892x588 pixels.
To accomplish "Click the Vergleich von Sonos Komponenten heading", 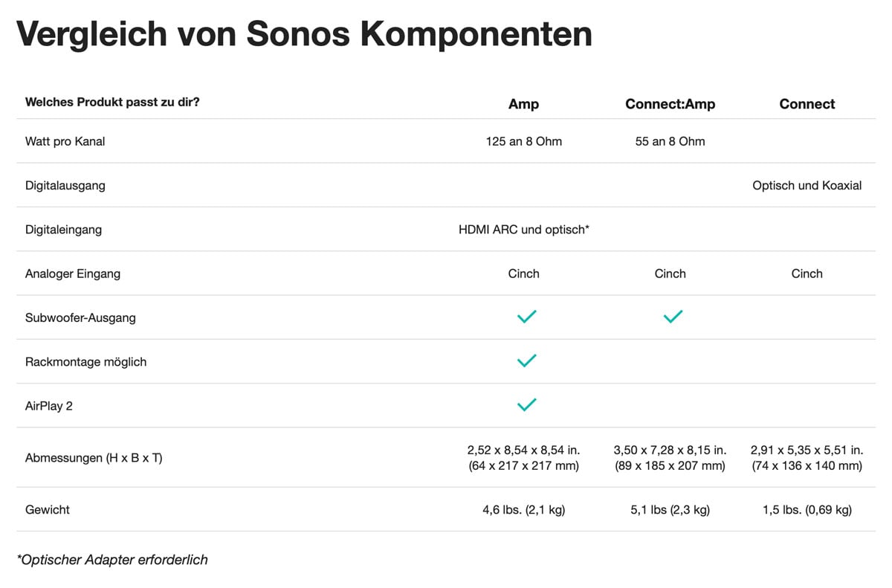I will (x=304, y=35).
